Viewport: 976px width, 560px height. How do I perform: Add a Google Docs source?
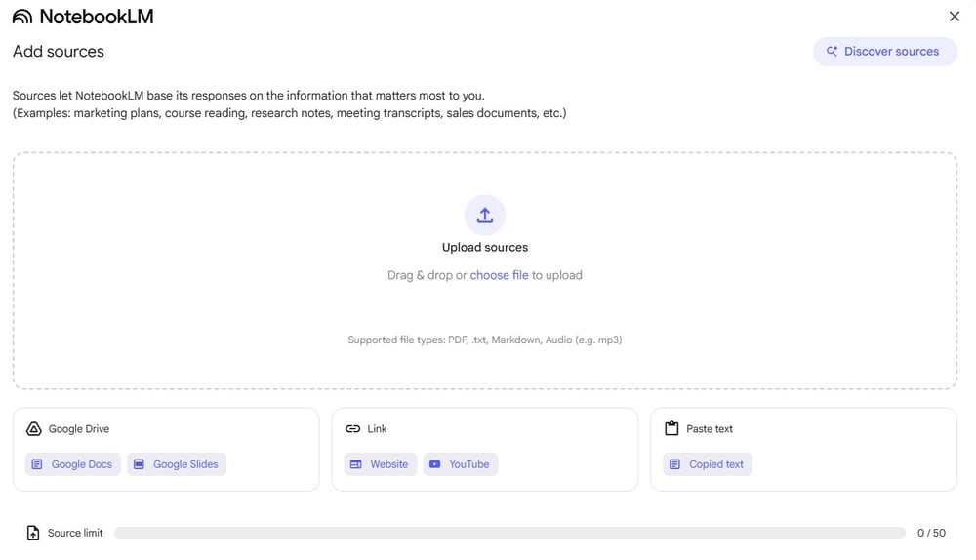73,464
